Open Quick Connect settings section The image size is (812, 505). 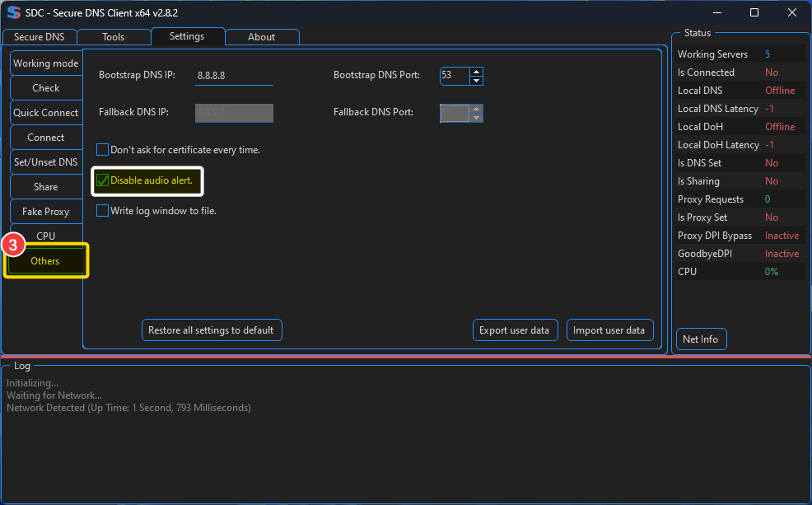46,112
